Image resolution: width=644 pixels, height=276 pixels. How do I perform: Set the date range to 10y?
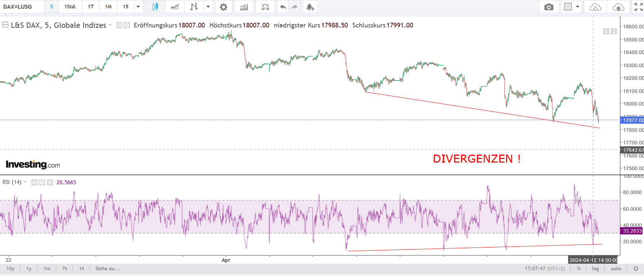coord(10,268)
